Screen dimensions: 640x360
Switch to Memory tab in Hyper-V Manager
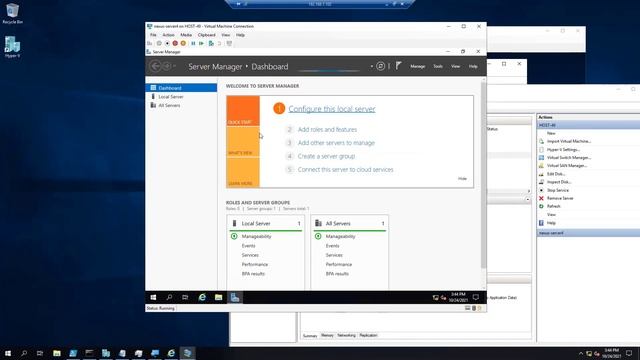327,336
